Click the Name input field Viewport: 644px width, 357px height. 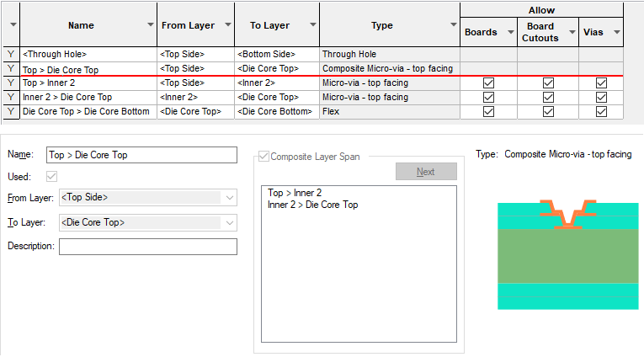pyautogui.click(x=141, y=155)
